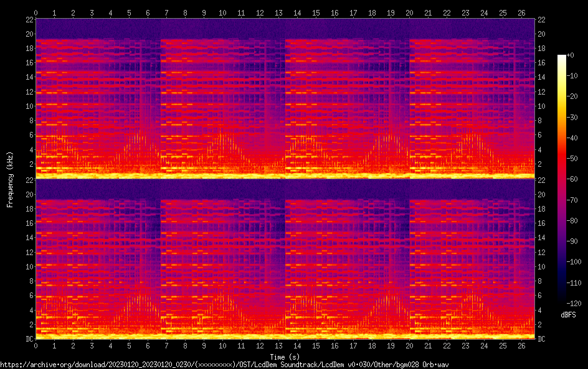Click the "Time (s)" axis label

287,357
